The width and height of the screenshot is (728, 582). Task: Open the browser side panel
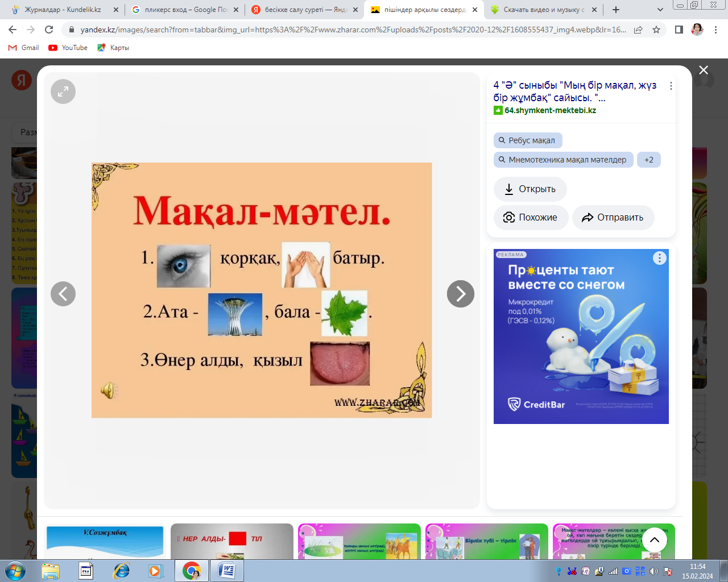point(679,30)
